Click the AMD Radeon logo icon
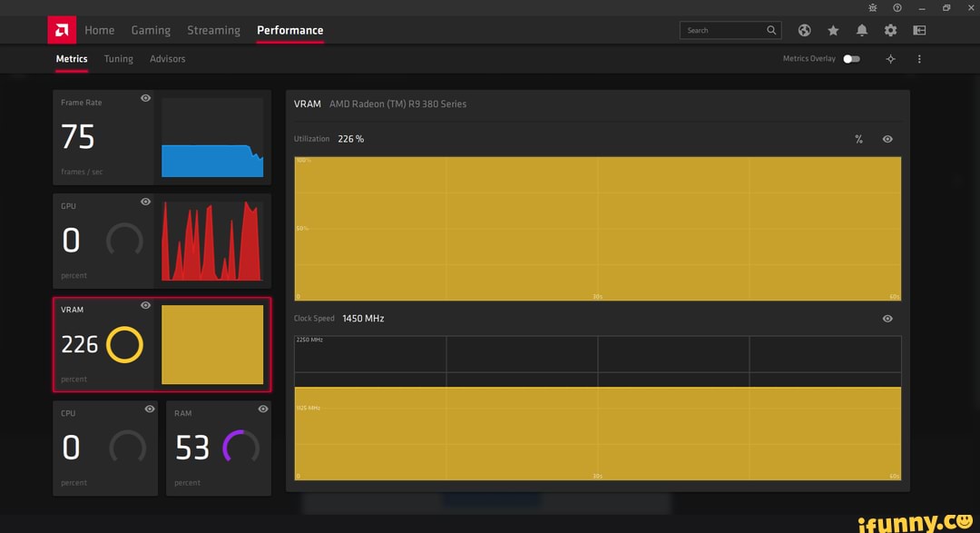 pyautogui.click(x=62, y=29)
